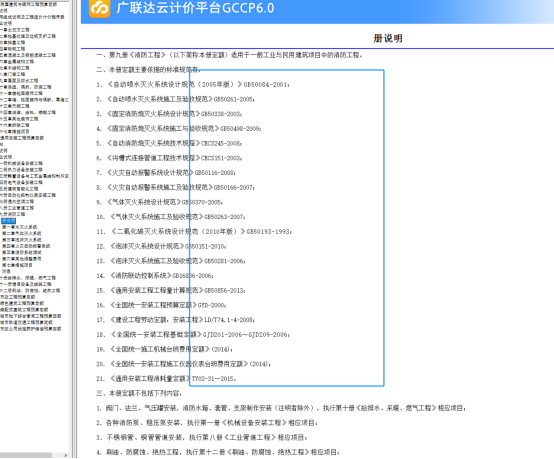554x459 pixels.
Task: Select the highlighted 册说明 tree item
Action: pyautogui.click(x=8, y=221)
